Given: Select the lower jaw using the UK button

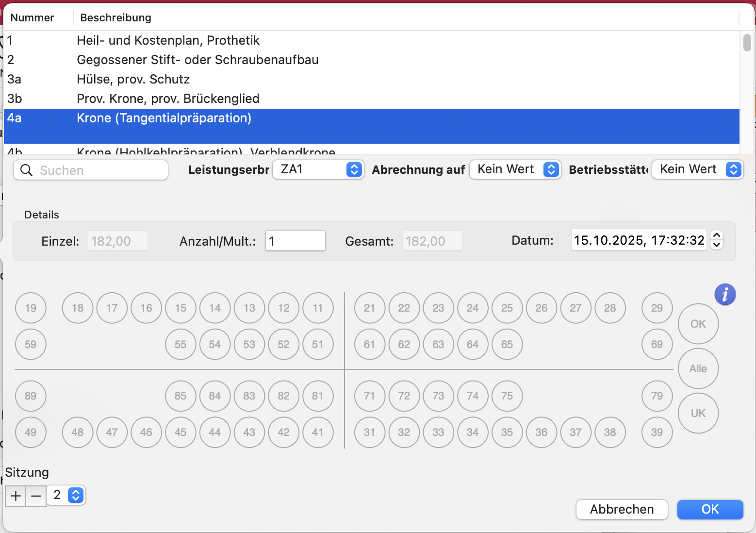Looking at the screenshot, I should (698, 413).
